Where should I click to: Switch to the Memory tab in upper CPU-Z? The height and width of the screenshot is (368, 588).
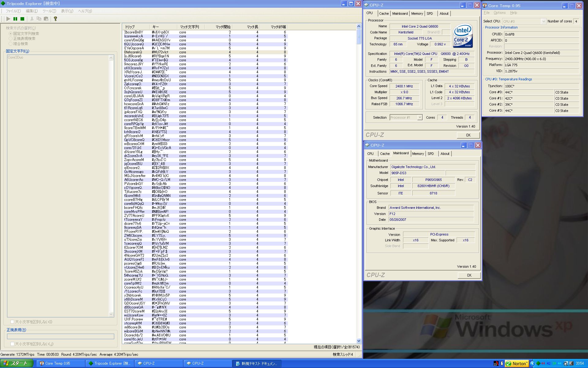point(417,13)
